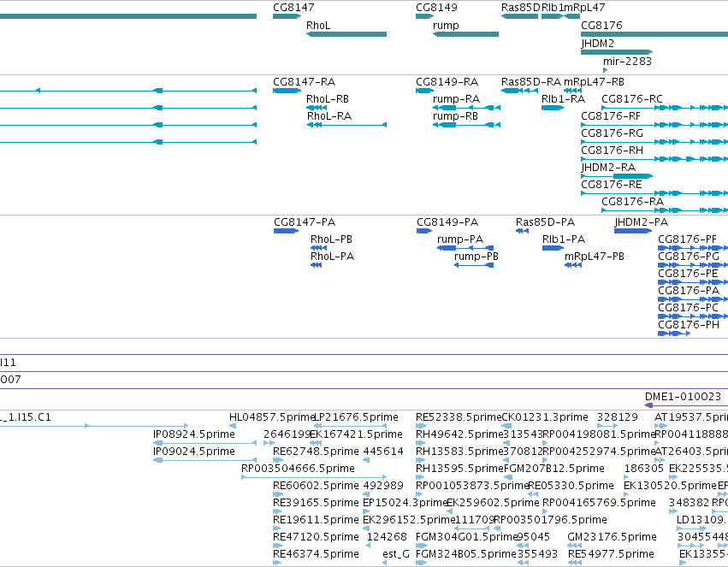Click the RE60602.5prime EST label
This screenshot has height=567, width=728.
[317, 487]
